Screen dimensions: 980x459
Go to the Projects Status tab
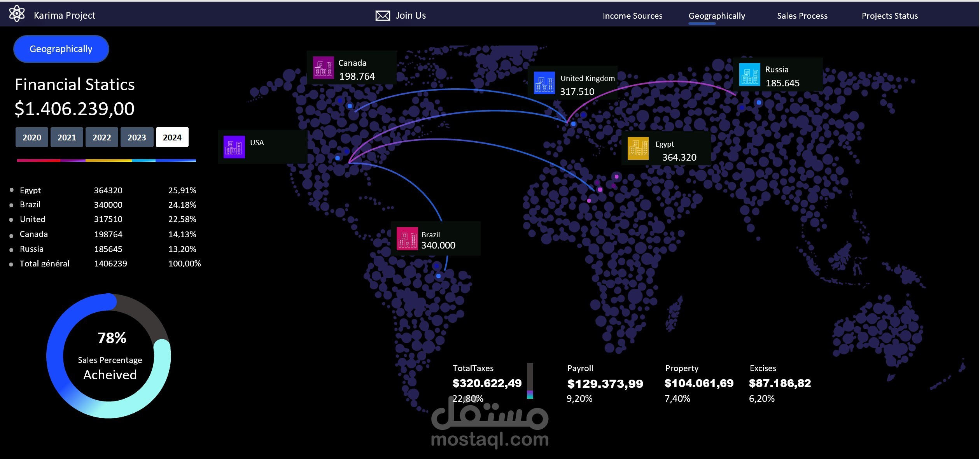pos(889,16)
